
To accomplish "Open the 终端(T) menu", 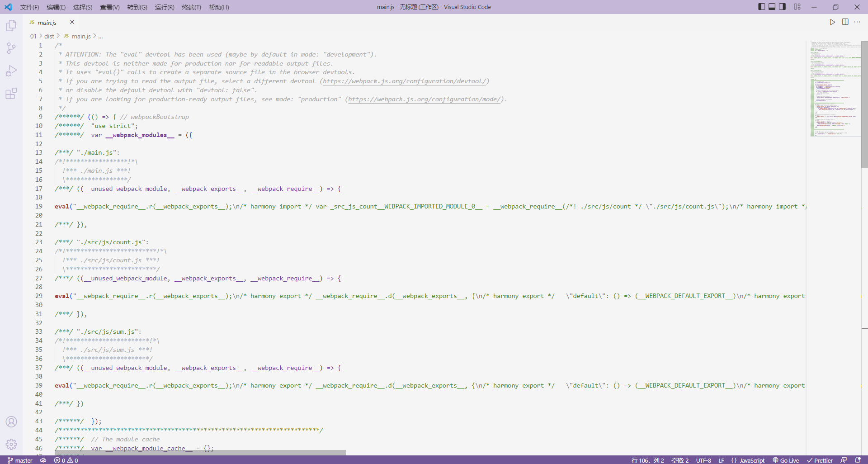I will tap(191, 7).
